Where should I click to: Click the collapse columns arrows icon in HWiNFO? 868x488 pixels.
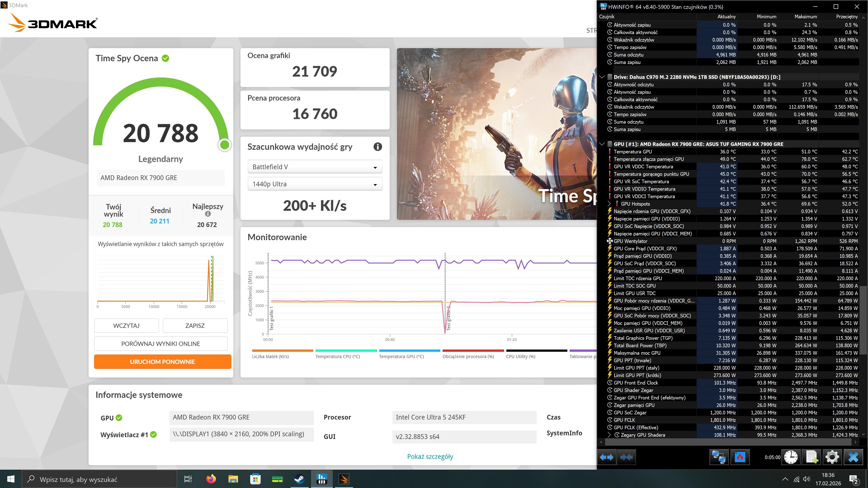626,457
